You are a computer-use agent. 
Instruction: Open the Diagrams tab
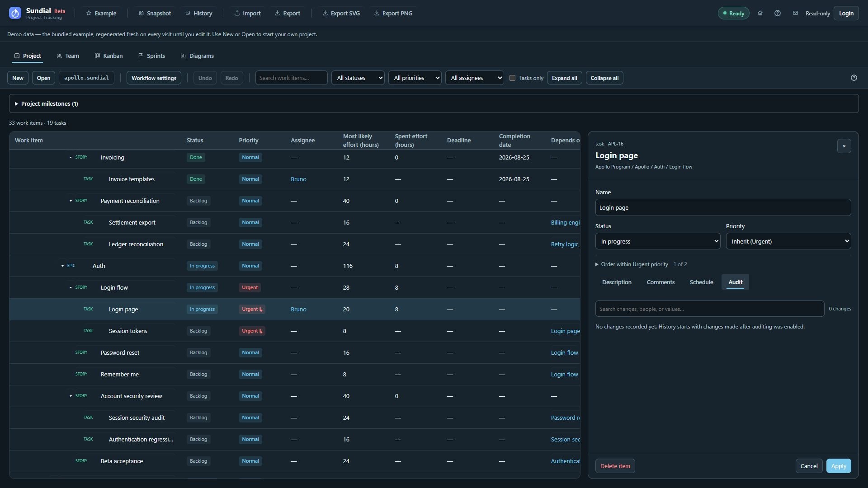(x=197, y=56)
